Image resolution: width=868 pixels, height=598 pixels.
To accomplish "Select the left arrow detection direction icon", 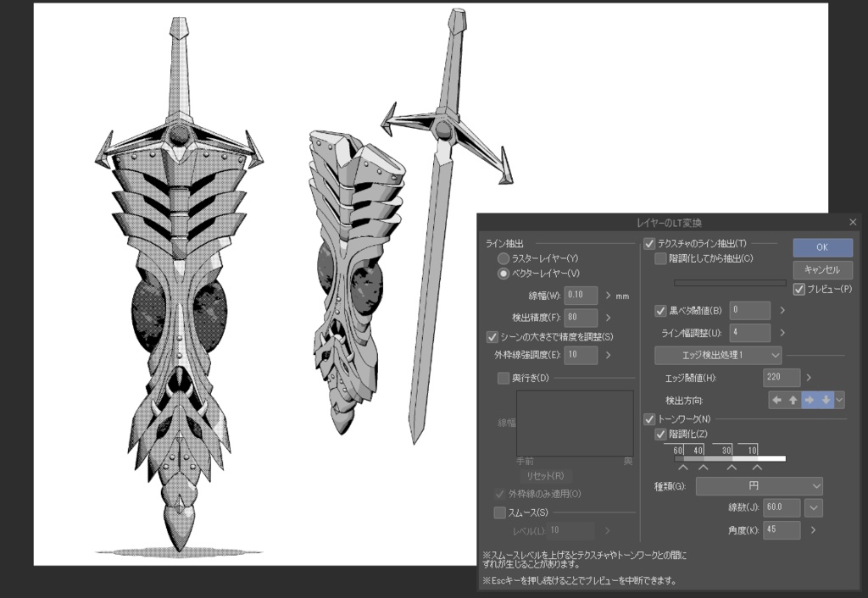I will coord(777,399).
